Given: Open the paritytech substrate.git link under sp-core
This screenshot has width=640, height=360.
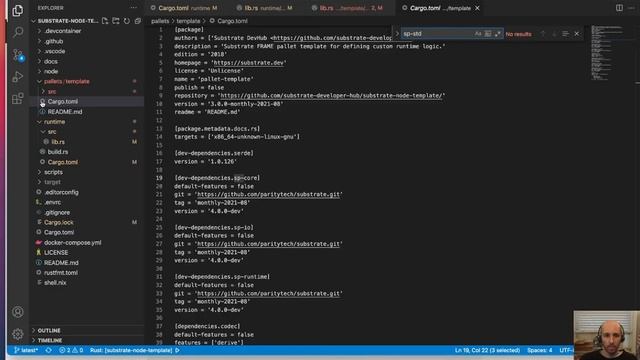Looking at the screenshot, I should pos(268,194).
